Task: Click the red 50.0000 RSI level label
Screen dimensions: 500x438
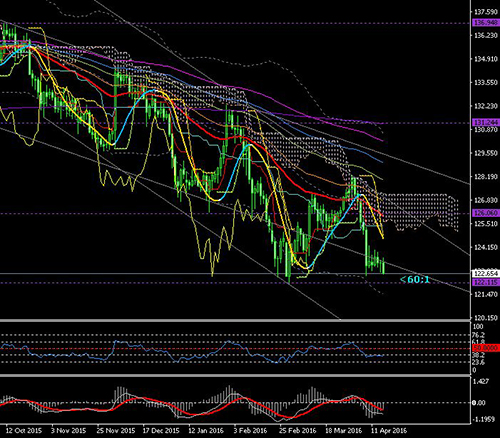Action: click(486, 348)
